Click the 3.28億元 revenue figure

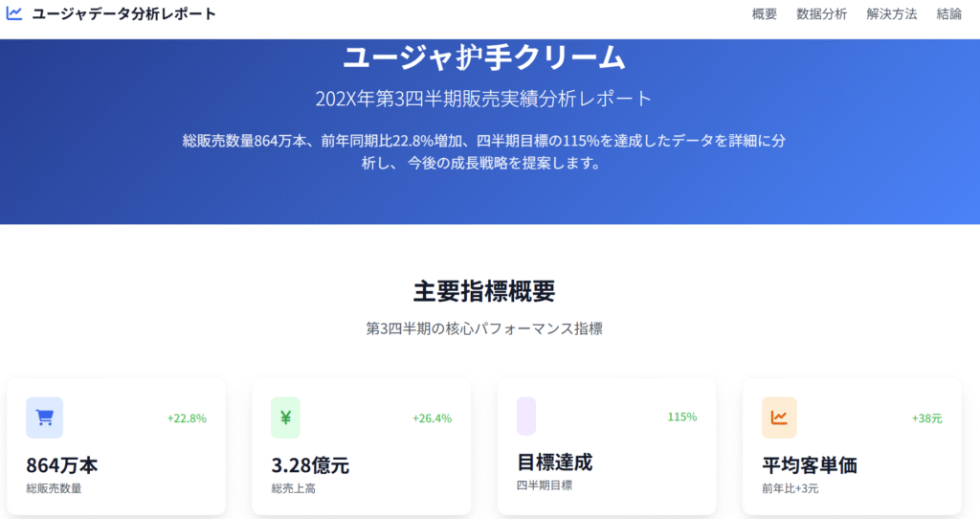310,466
